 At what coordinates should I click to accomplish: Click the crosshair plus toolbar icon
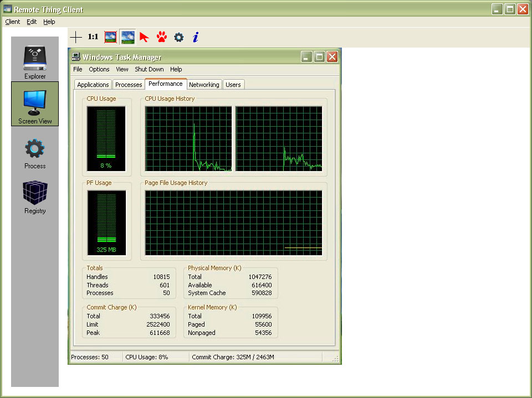76,37
